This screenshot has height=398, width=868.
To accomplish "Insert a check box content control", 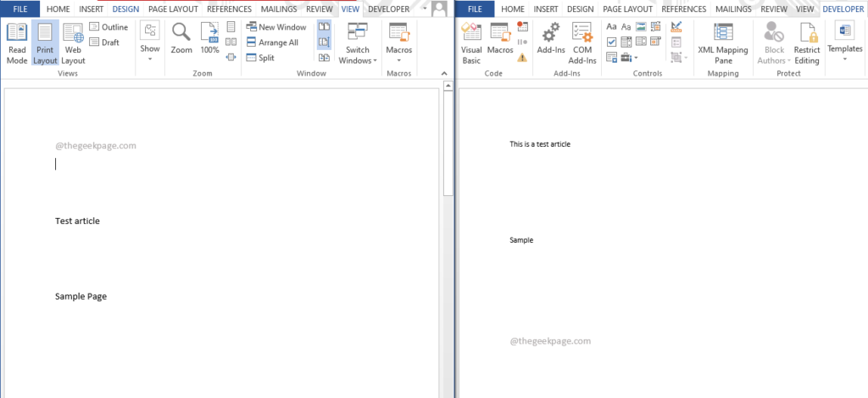I will coord(612,42).
